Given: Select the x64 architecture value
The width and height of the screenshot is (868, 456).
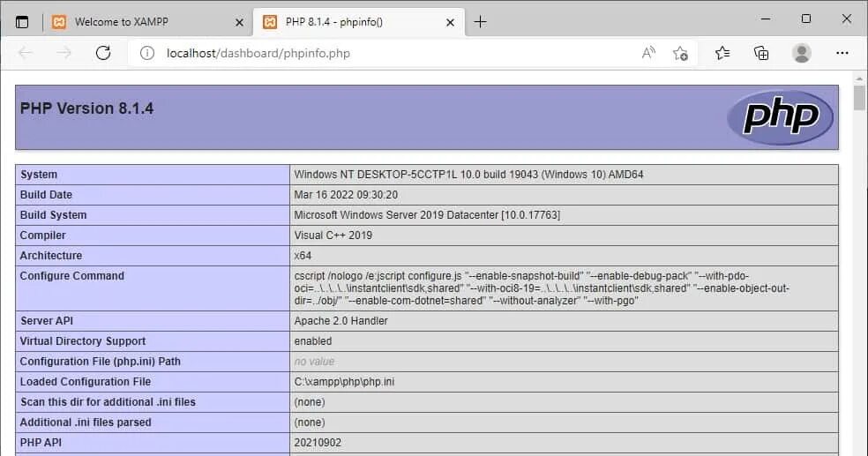Looking at the screenshot, I should click(303, 256).
